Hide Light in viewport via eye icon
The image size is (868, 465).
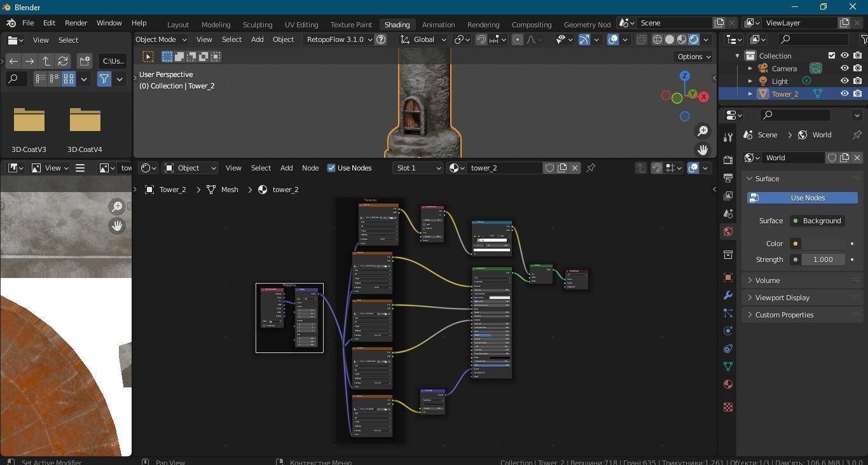pos(844,81)
